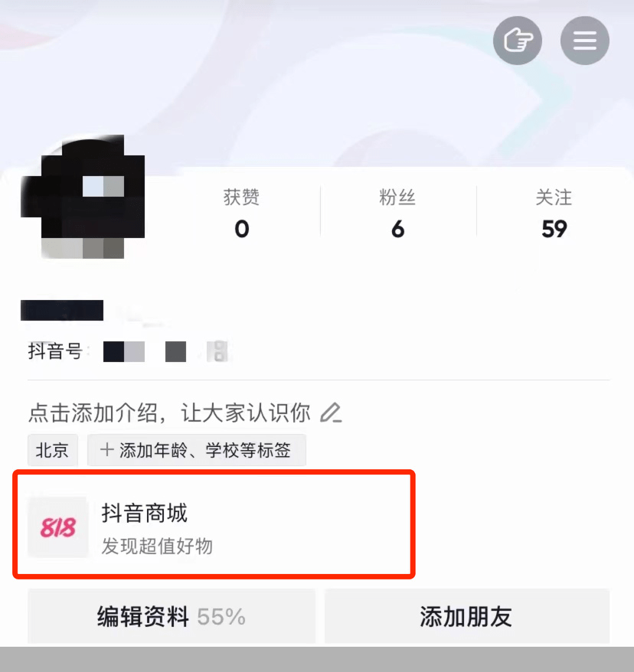
Task: Click the 添加朋友 button
Action: pos(467,616)
